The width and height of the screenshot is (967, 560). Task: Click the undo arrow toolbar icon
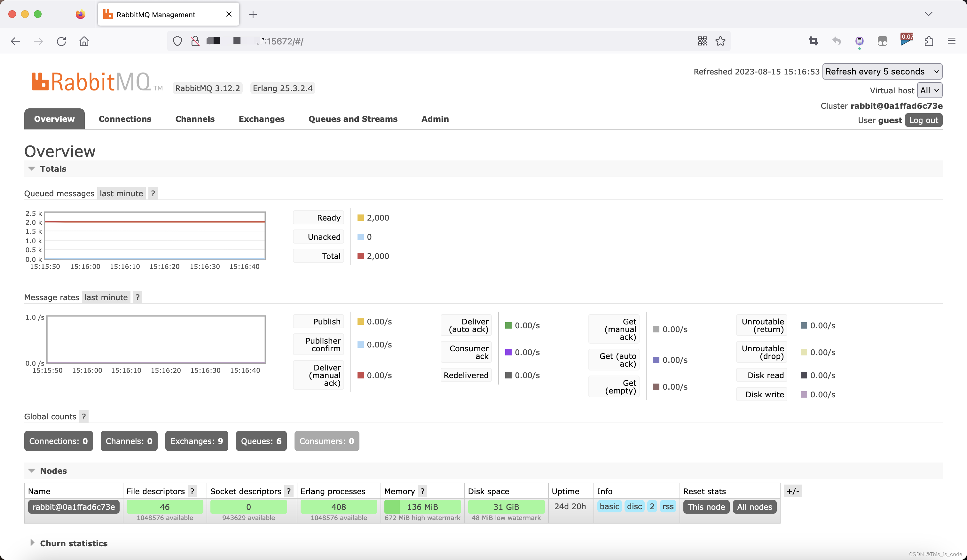tap(837, 41)
